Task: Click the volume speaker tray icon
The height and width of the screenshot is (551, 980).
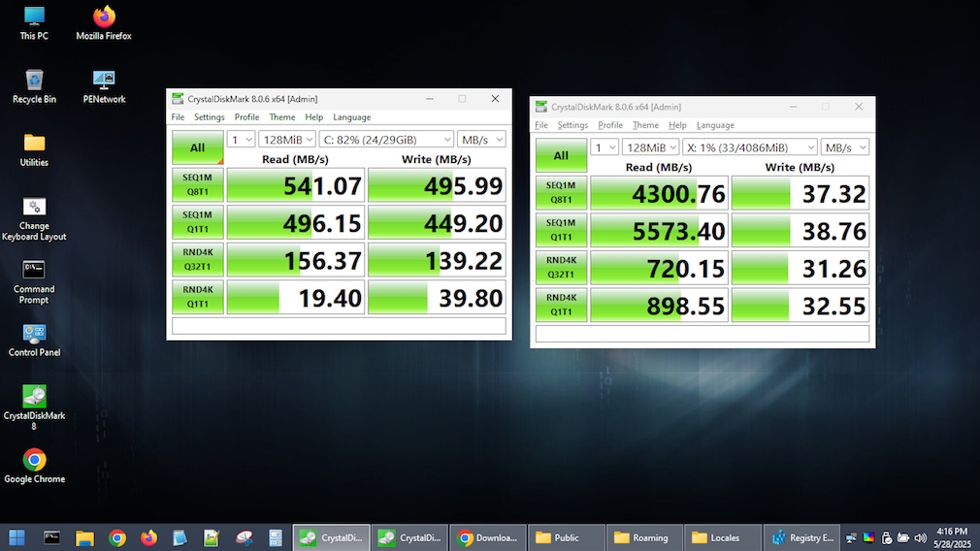Action: pos(920,537)
